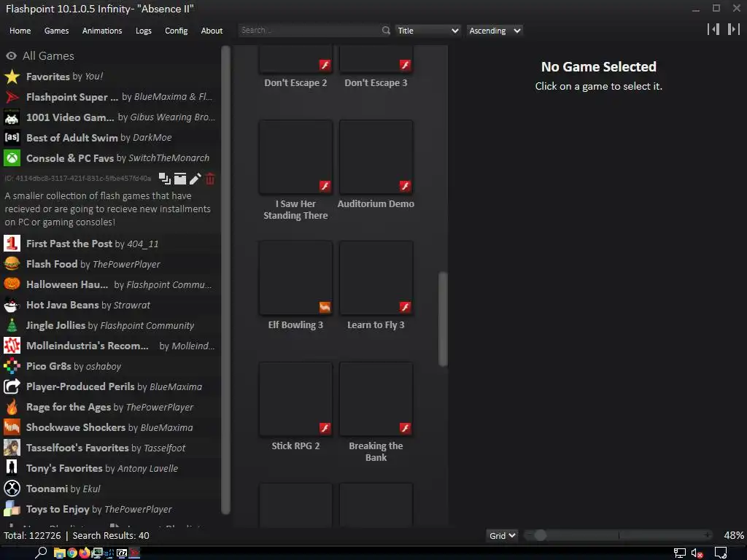Open the Tony's Favorites playlist
Screen dimensions: 747x560
(111, 469)
